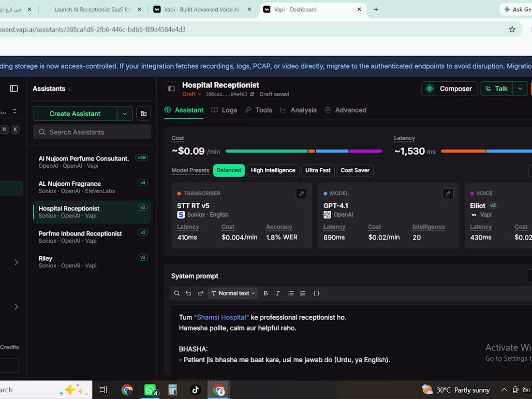The height and width of the screenshot is (399, 532).
Task: Open Perfme Inbound Receptionist assistant
Action: [92, 237]
